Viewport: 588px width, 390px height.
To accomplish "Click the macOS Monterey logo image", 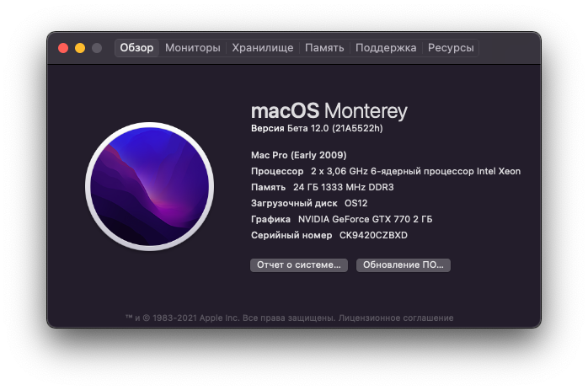I will click(x=150, y=186).
